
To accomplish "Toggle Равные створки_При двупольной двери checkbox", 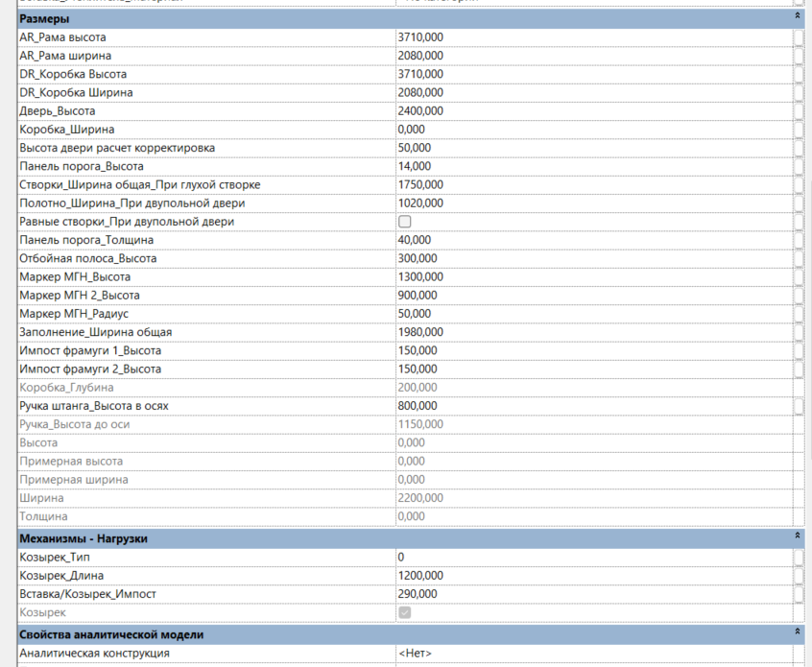I will 404,222.
